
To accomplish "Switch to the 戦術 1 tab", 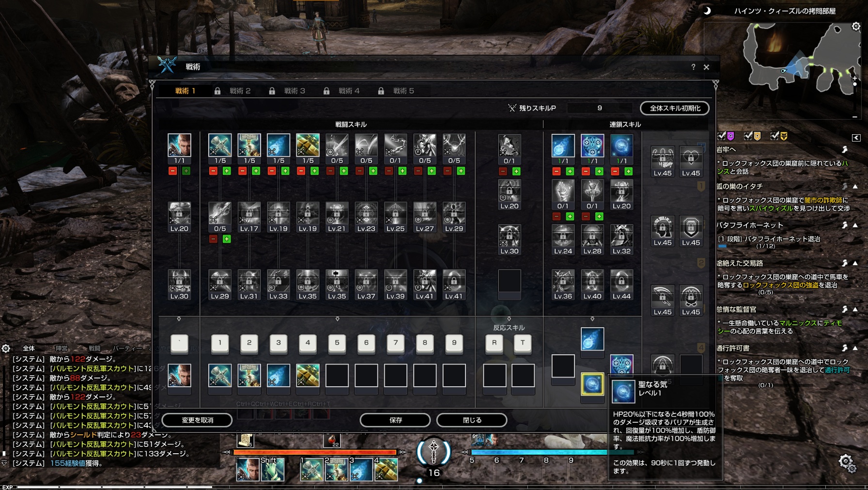I will 185,91.
